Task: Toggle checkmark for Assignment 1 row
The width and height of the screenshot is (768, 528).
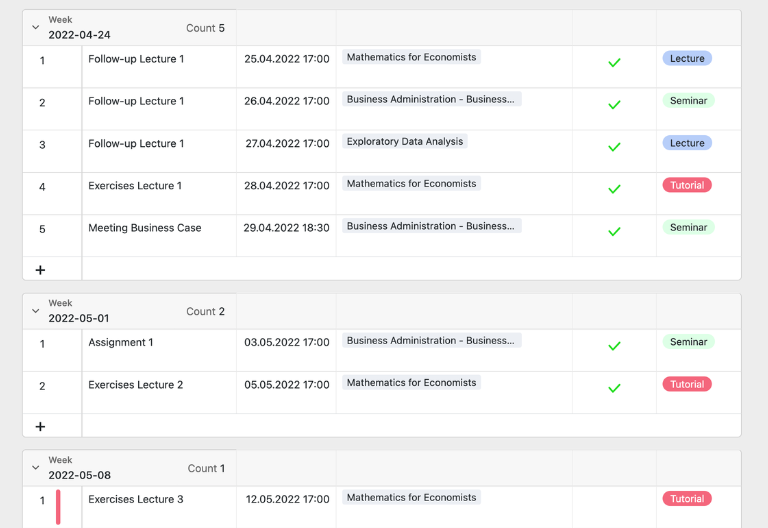Action: click(x=614, y=346)
